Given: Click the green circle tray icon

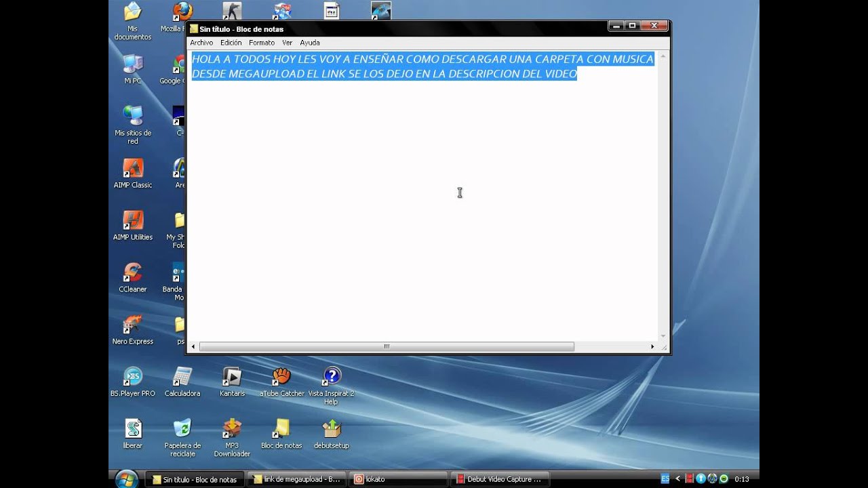Looking at the screenshot, I should [724, 479].
